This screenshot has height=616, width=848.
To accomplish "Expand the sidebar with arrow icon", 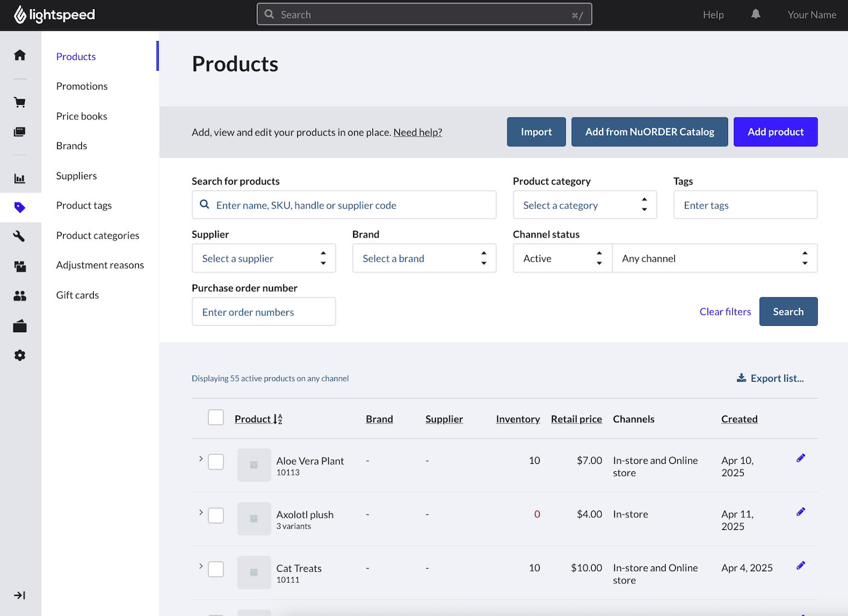I will point(20,595).
